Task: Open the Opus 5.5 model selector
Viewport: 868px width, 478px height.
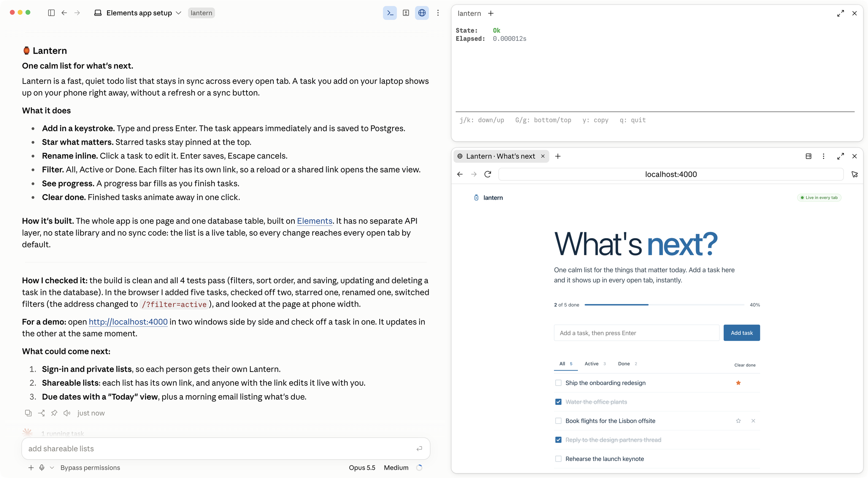Action: (362, 468)
